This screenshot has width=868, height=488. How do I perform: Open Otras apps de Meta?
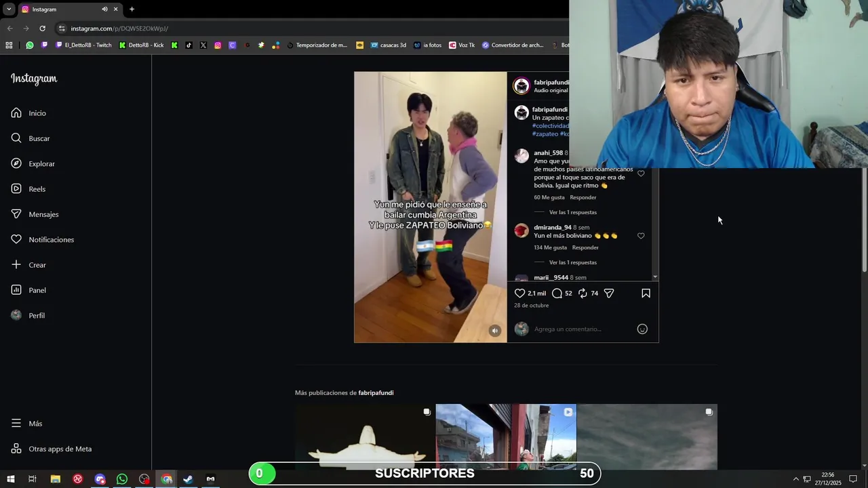[x=51, y=449]
